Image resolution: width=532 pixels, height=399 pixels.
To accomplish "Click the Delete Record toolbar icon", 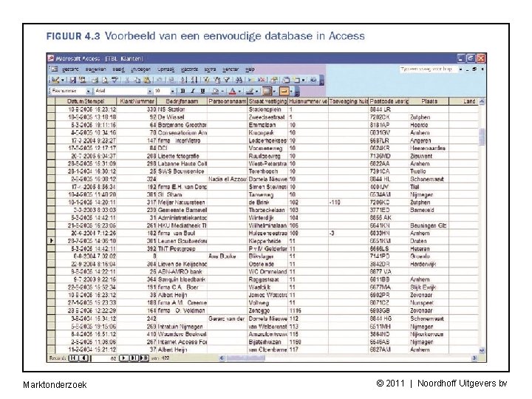I will [x=262, y=80].
